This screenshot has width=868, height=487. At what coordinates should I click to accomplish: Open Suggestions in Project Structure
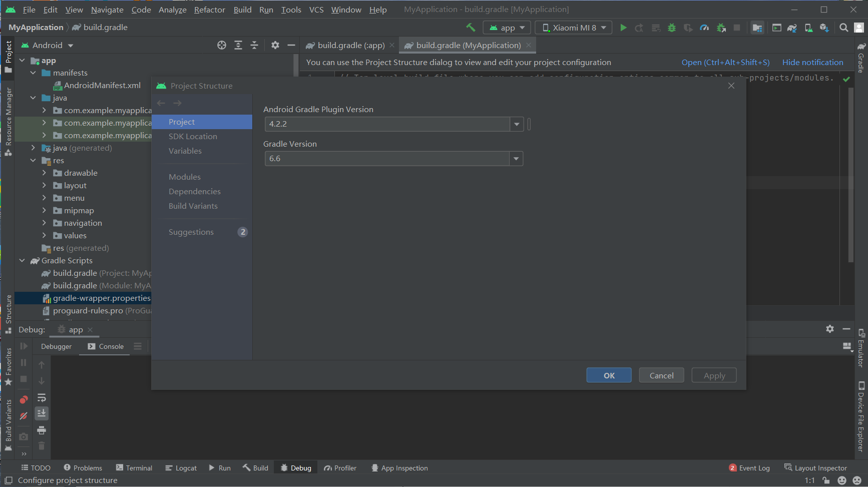[202, 232]
